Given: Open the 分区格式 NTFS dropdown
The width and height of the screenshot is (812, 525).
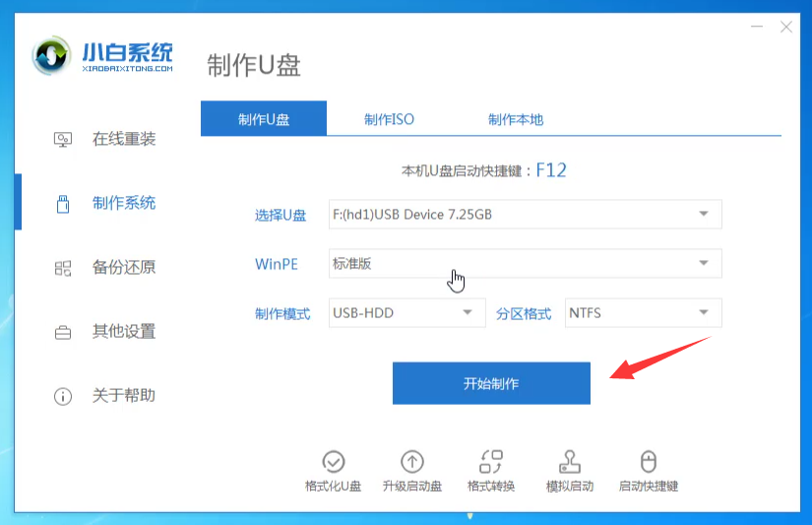Looking at the screenshot, I should tap(643, 312).
